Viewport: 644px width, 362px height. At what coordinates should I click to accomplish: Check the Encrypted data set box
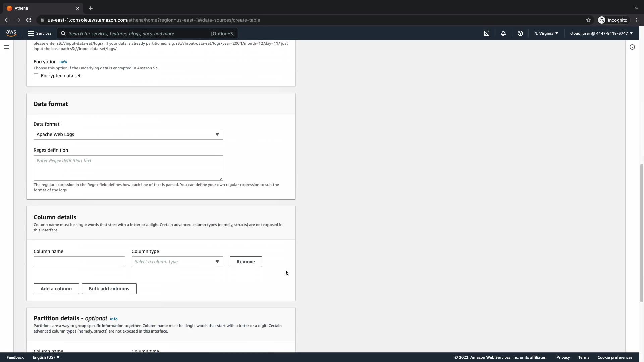(x=36, y=76)
